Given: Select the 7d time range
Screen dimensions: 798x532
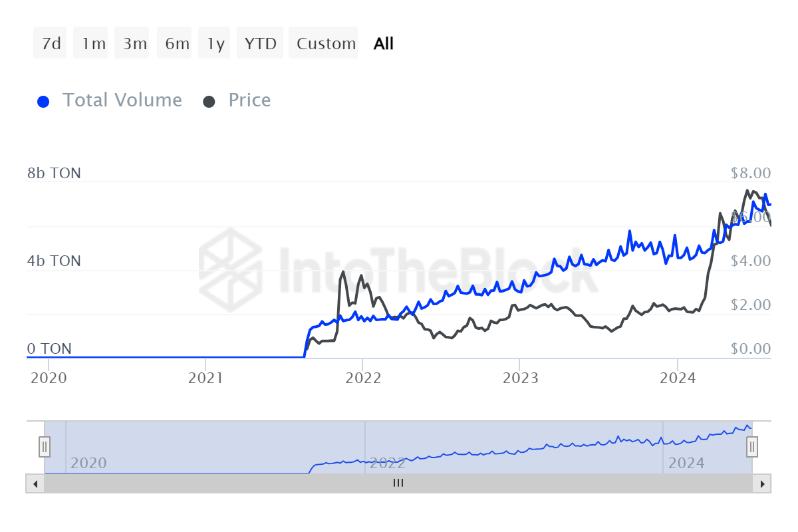Looking at the screenshot, I should (x=51, y=44).
